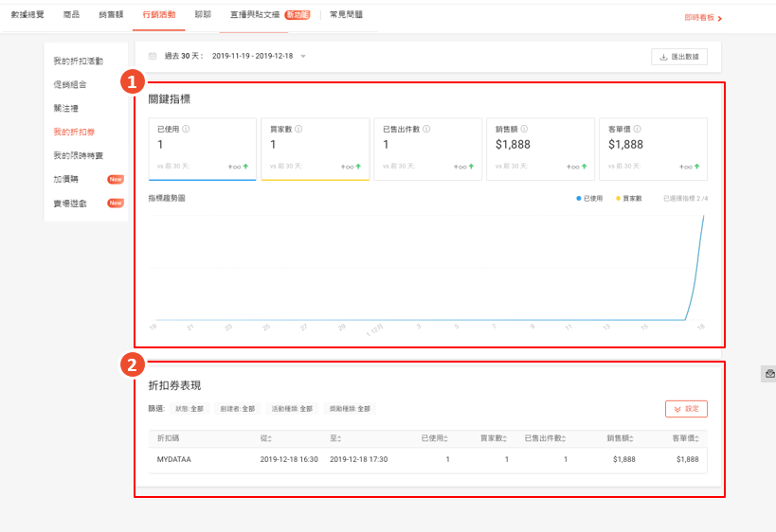Screen dimensions: 776x532
Task: Select 我的限時特賣 in the sidebar
Action: pos(79,155)
